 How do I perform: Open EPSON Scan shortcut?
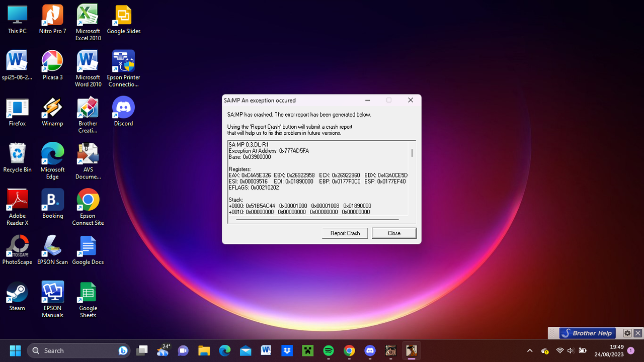click(x=52, y=250)
